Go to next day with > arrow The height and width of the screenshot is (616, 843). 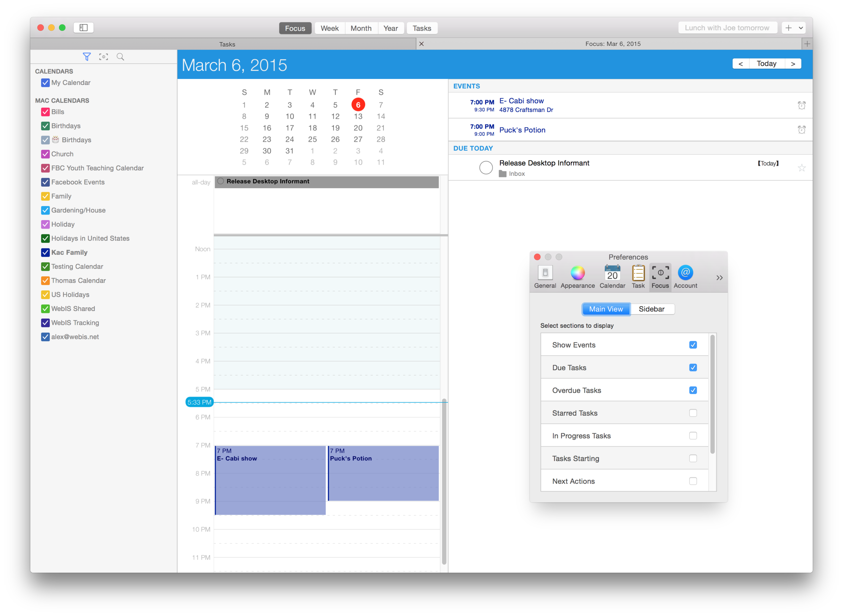(793, 64)
